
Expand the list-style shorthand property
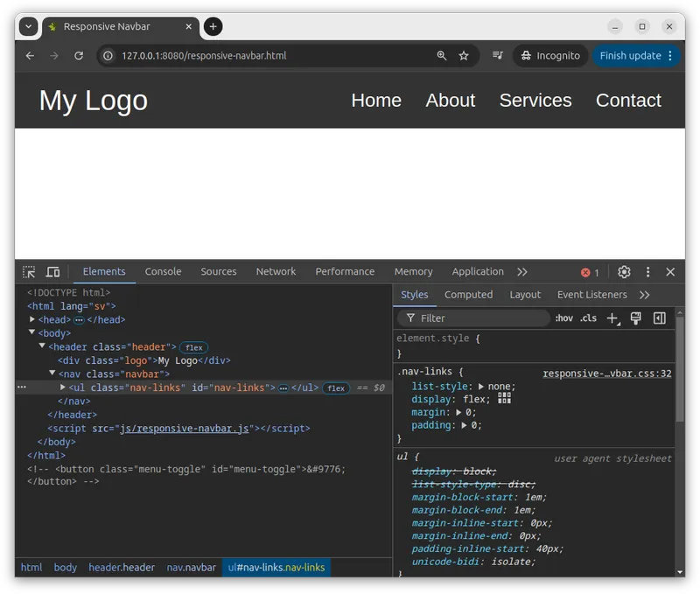481,387
